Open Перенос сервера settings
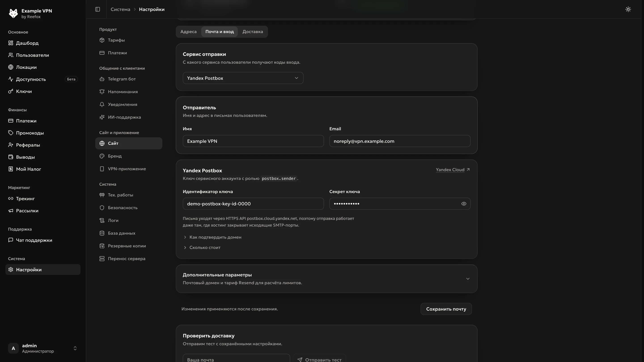644x362 pixels. 129,259
